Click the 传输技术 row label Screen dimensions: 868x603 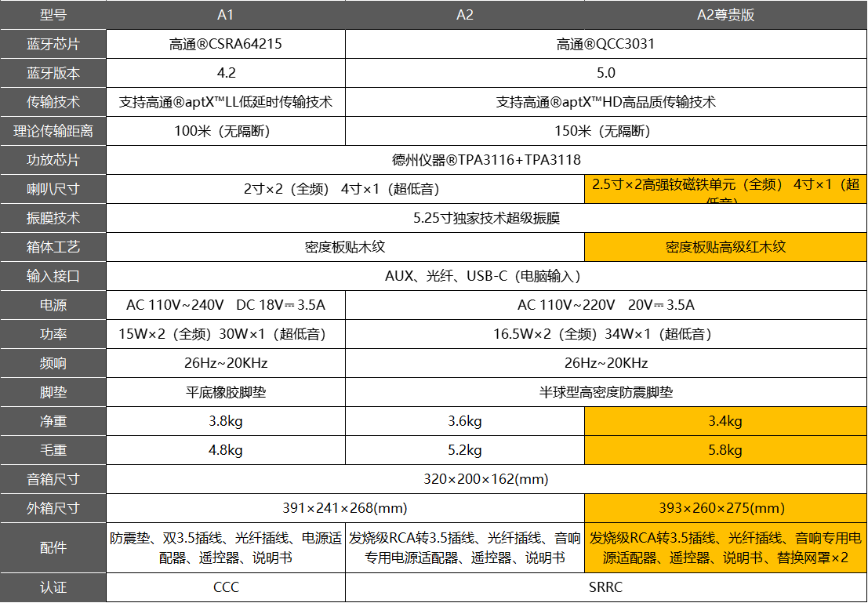pyautogui.click(x=53, y=102)
